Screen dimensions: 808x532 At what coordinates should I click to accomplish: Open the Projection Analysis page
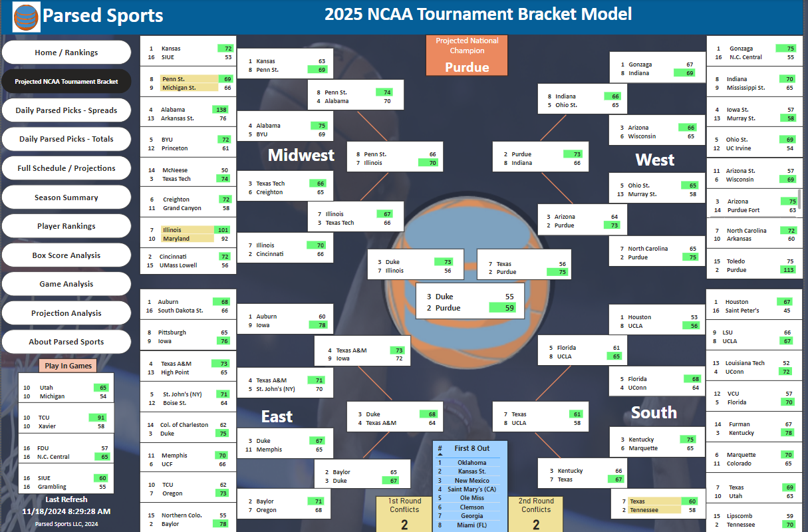67,313
